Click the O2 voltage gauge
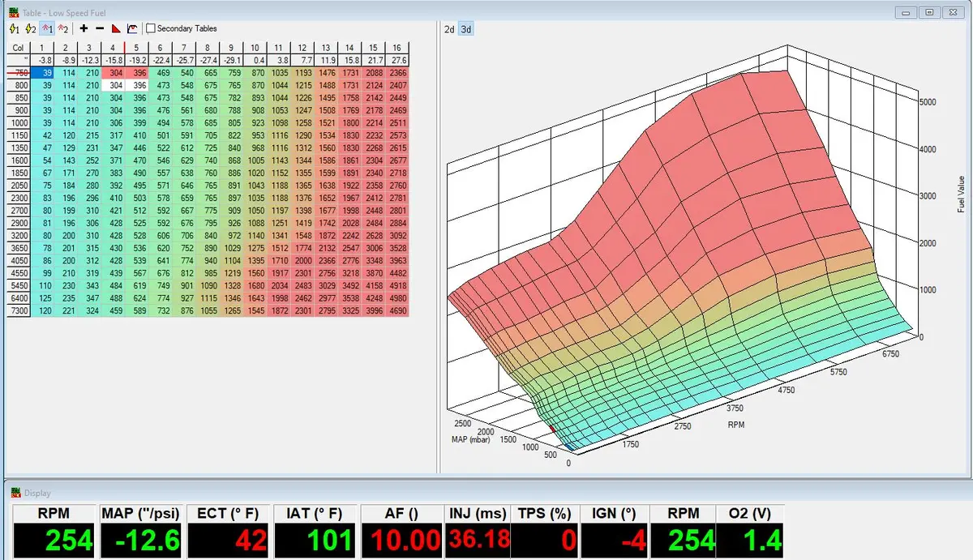This screenshot has height=560, width=973. pos(752,532)
